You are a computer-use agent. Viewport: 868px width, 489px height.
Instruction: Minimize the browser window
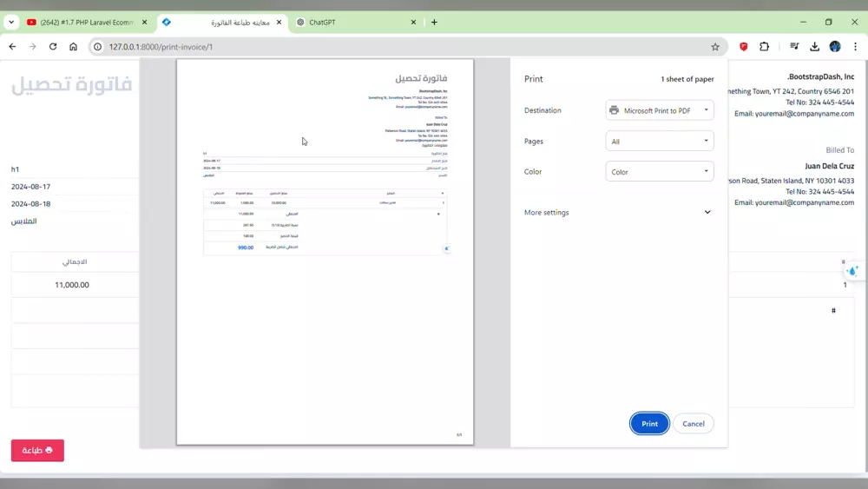pyautogui.click(x=803, y=23)
